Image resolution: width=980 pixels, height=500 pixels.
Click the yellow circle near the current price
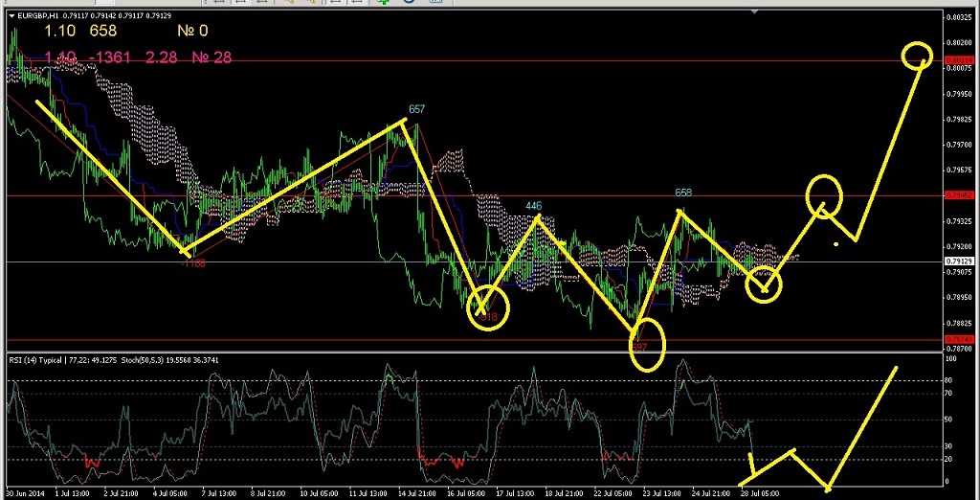(x=763, y=284)
